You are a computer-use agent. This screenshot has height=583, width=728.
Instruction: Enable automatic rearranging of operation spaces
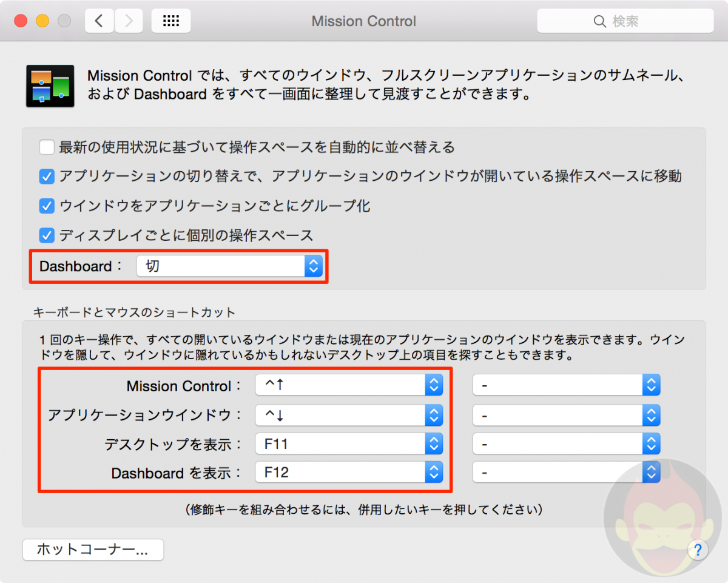pos(47,146)
